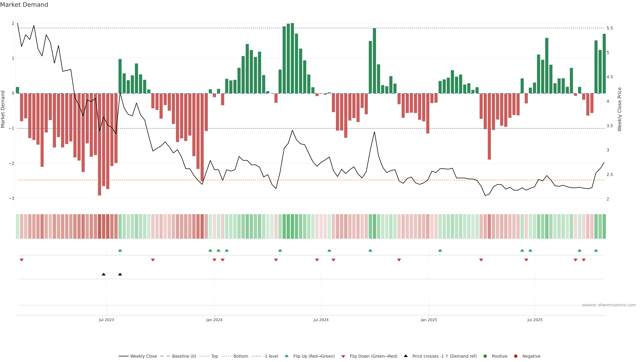Click the red Flip Down legend triangle
Image resolution: width=644 pixels, height=362 pixels.
[x=343, y=356]
